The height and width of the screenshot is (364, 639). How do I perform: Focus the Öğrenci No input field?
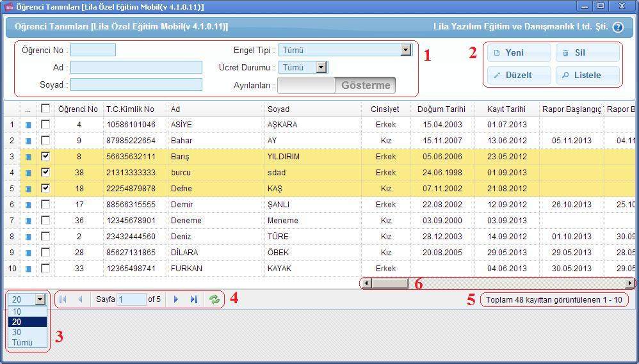click(93, 50)
